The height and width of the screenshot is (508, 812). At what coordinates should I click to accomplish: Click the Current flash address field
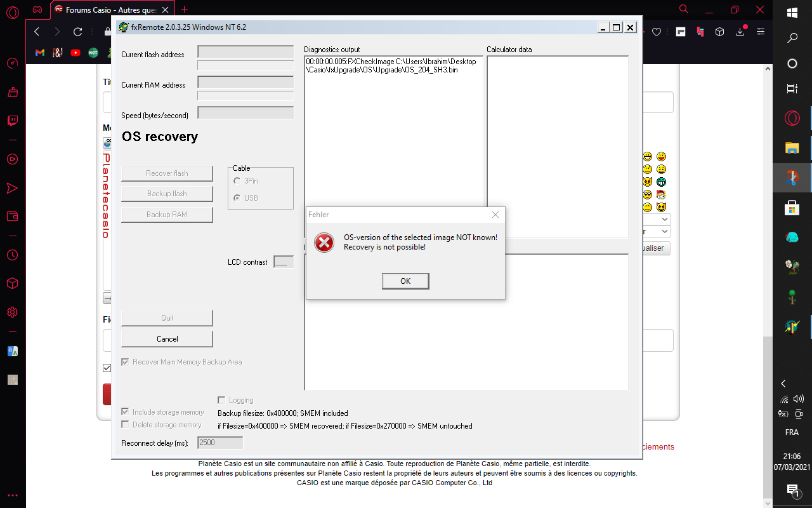coord(246,51)
